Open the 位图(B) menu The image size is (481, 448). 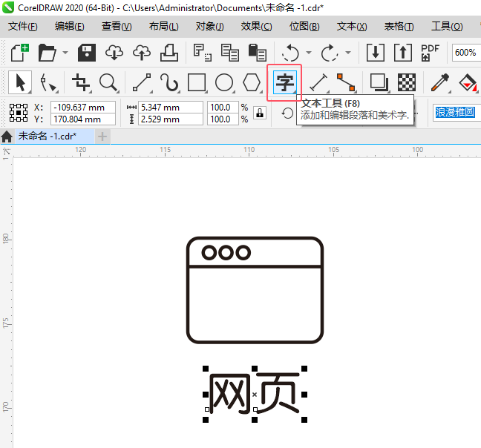pyautogui.click(x=304, y=27)
